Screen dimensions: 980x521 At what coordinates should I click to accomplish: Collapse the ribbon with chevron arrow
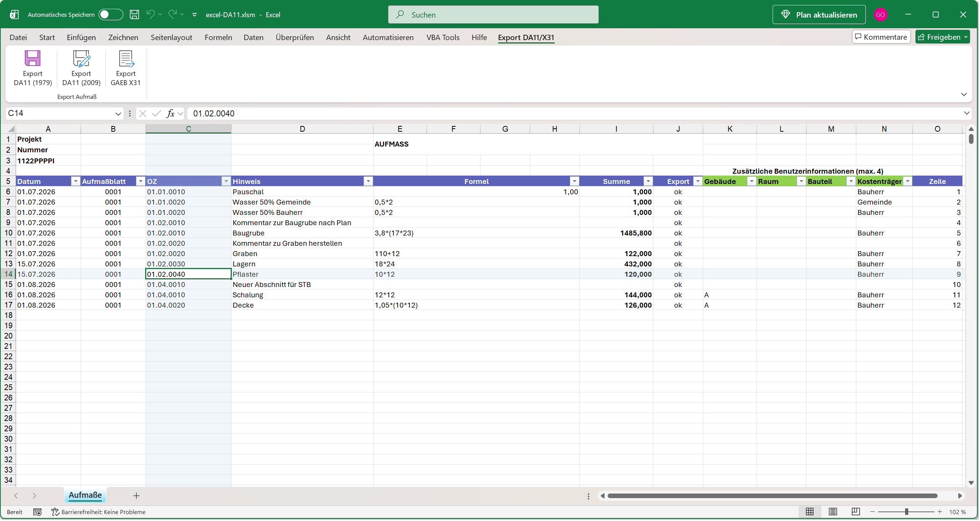(x=964, y=94)
